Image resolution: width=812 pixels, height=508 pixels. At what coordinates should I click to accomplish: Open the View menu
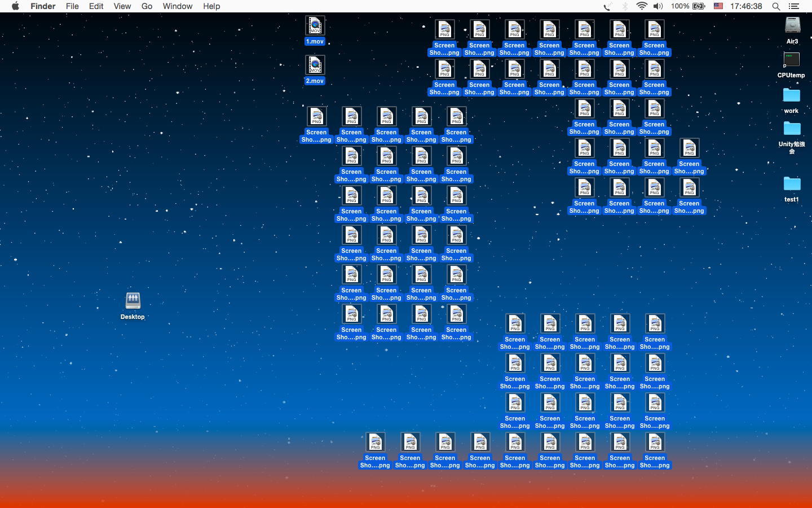(122, 6)
